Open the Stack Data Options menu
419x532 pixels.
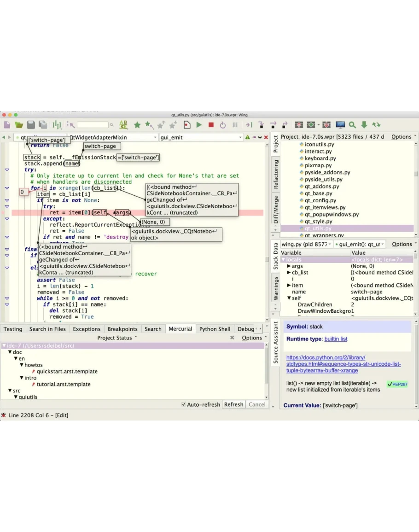(404, 244)
